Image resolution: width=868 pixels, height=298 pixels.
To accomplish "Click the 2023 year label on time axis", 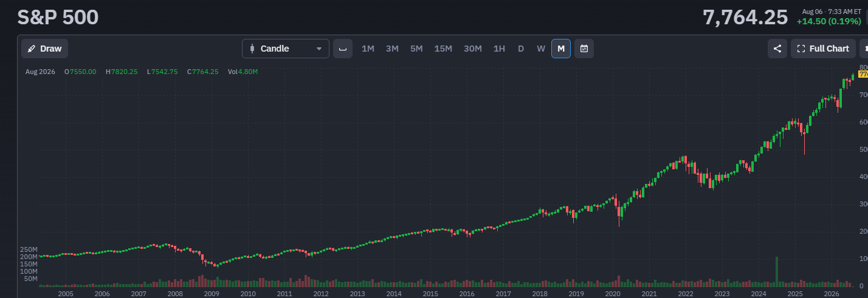I will point(722,294).
